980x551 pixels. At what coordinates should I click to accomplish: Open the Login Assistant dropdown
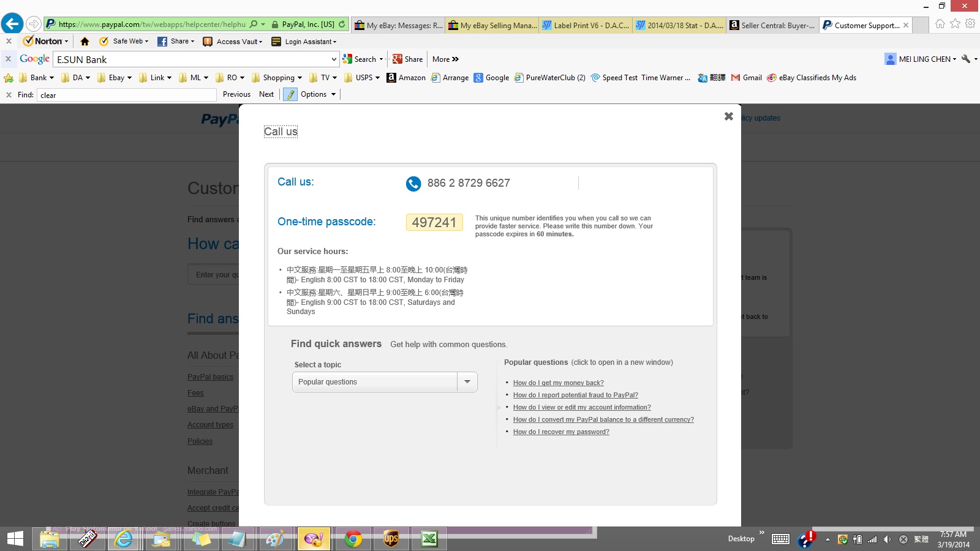point(304,42)
